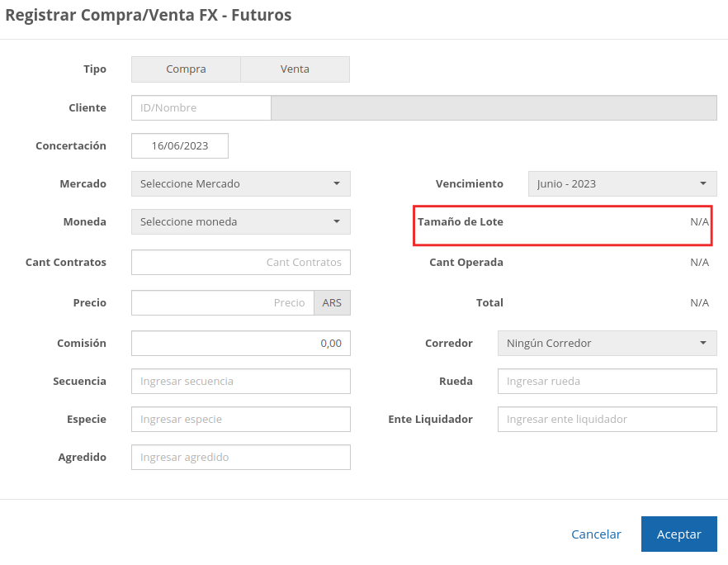This screenshot has width=728, height=565.
Task: Click the Ingresar especie field
Action: tap(240, 420)
